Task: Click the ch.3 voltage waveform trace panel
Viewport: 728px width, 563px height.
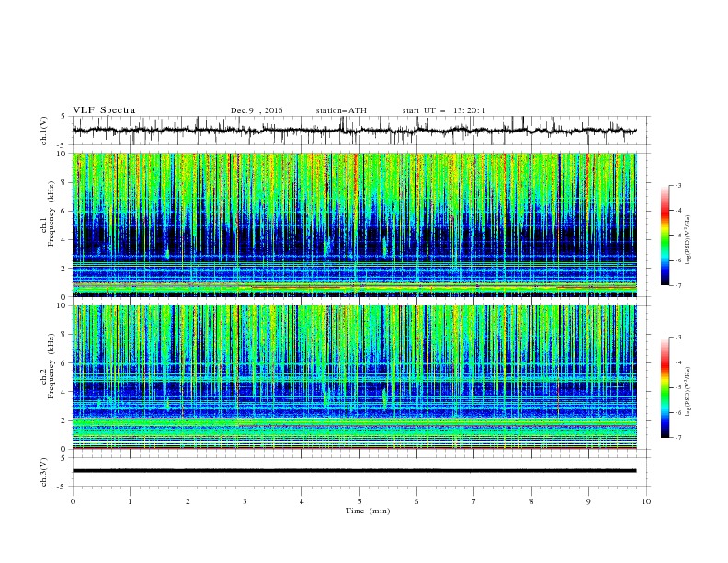Action: coord(361,472)
